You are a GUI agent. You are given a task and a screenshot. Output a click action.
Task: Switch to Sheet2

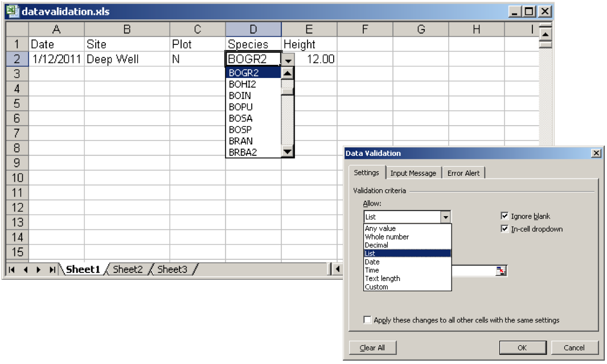tap(127, 270)
